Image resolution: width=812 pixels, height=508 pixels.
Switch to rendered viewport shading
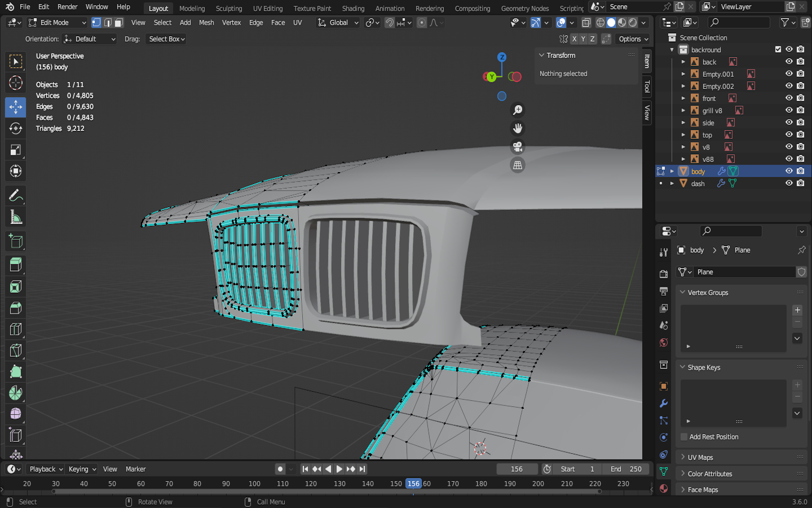coord(633,23)
